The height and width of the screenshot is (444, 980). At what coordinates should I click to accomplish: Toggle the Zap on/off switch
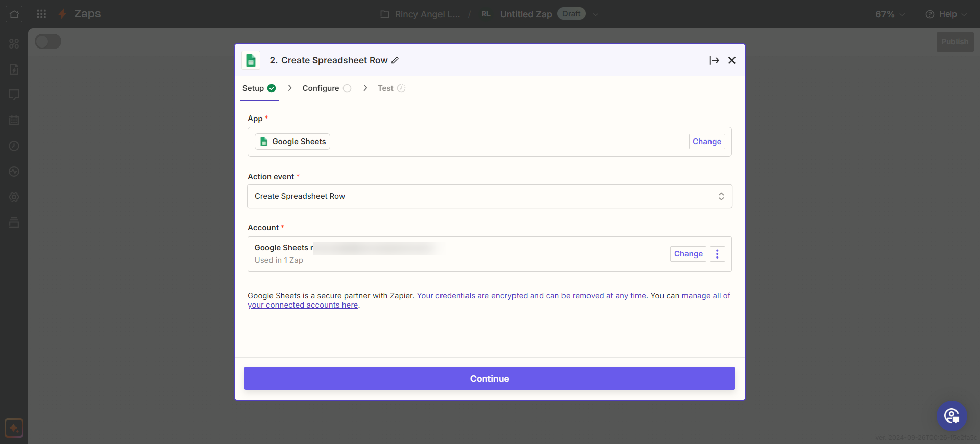pyautogui.click(x=48, y=41)
